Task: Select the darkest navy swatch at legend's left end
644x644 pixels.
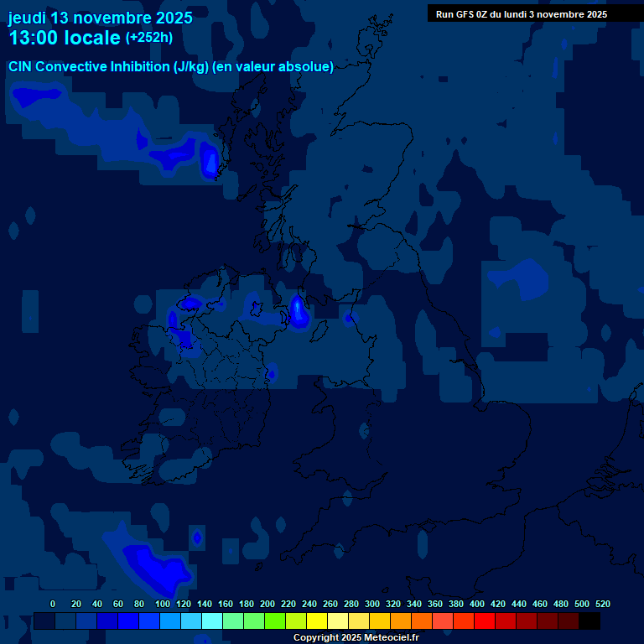Action: click(44, 621)
